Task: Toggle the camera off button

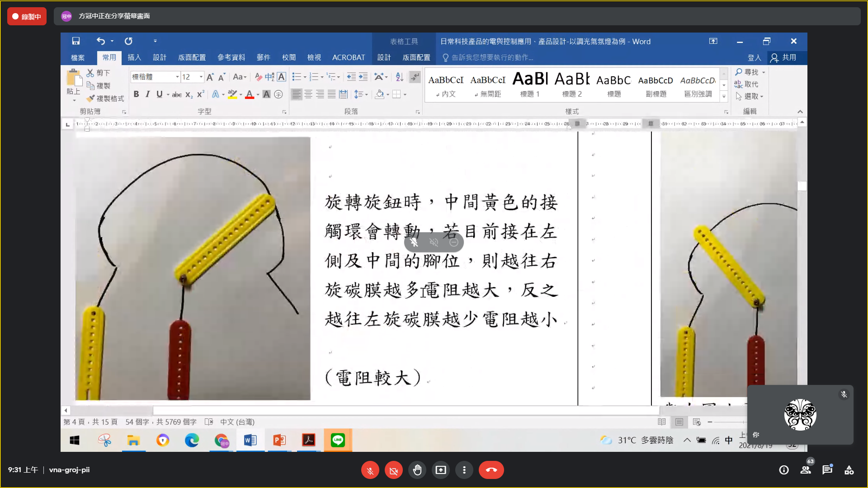Action: click(x=393, y=470)
